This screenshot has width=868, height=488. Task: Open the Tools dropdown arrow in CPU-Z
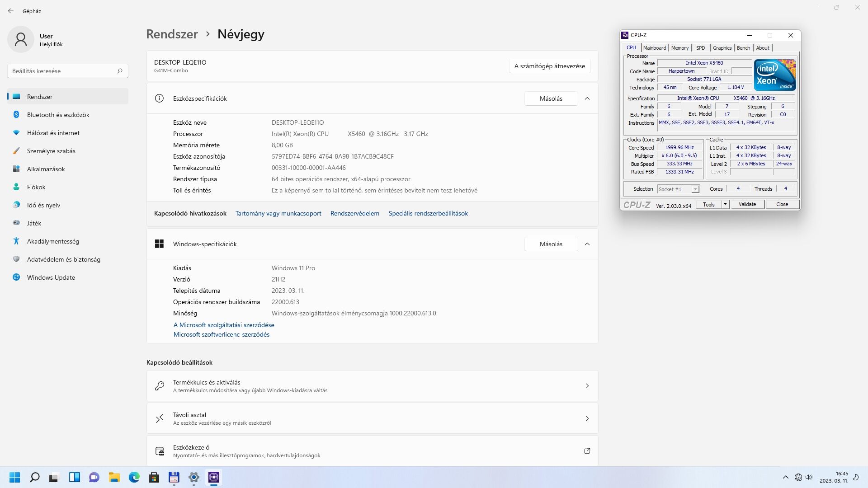tap(725, 204)
